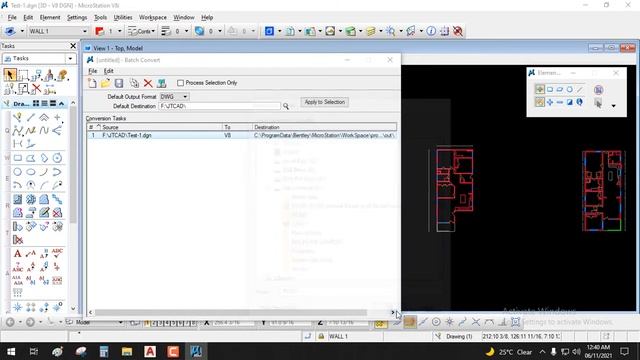The width and height of the screenshot is (640, 360).
Task: Select the Spell Checker ABC tool
Action: tap(57, 253)
